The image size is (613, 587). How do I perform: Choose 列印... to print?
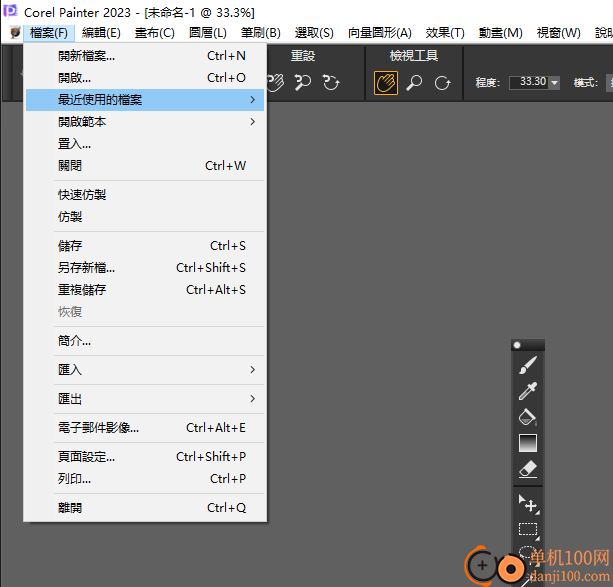145,479
